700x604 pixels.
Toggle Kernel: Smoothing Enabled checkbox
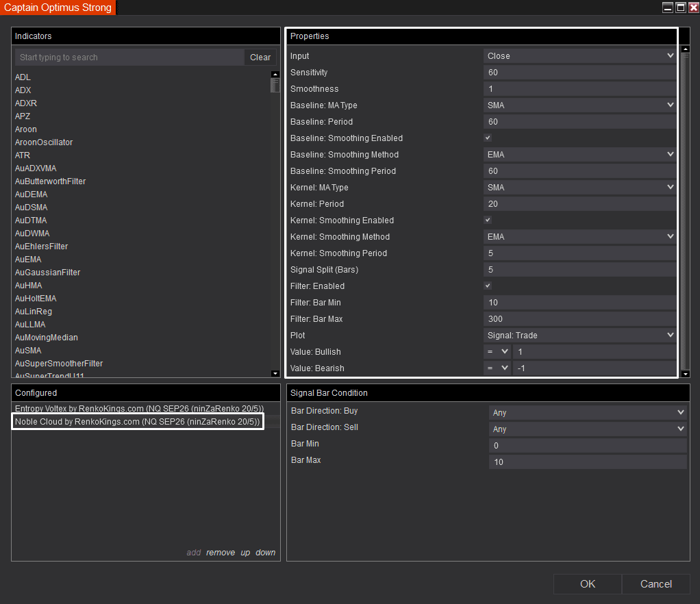[x=488, y=220]
